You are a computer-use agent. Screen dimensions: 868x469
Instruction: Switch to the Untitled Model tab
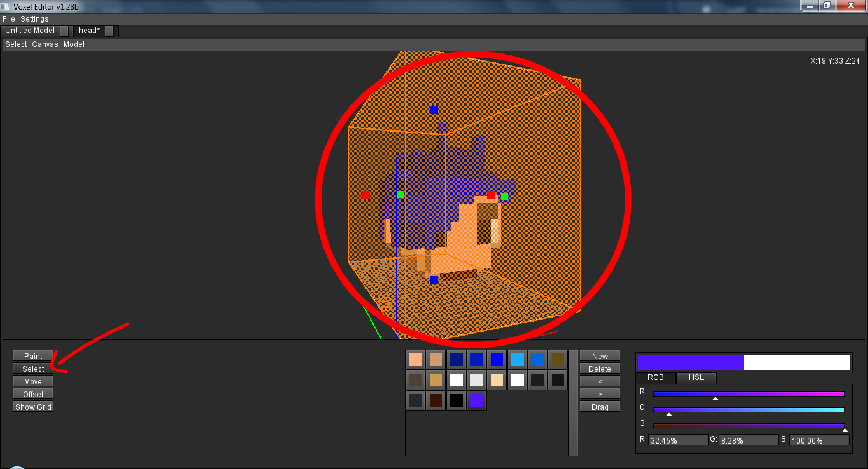pyautogui.click(x=30, y=31)
